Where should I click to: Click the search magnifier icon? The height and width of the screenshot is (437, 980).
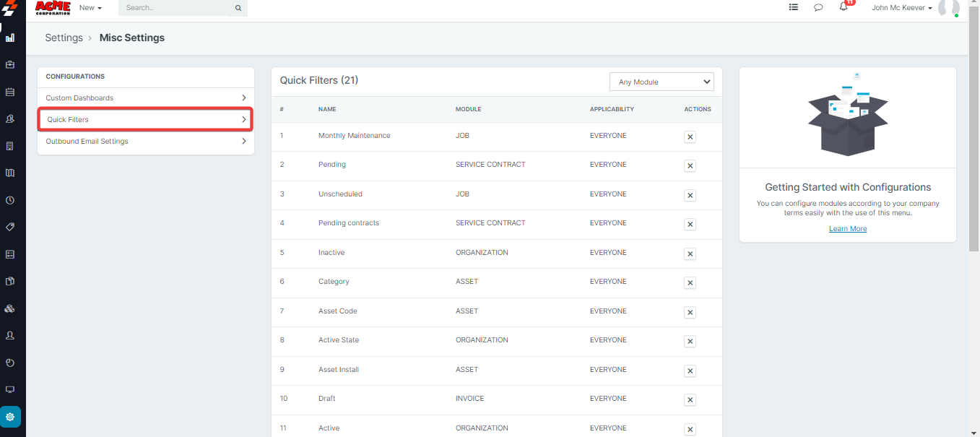238,8
